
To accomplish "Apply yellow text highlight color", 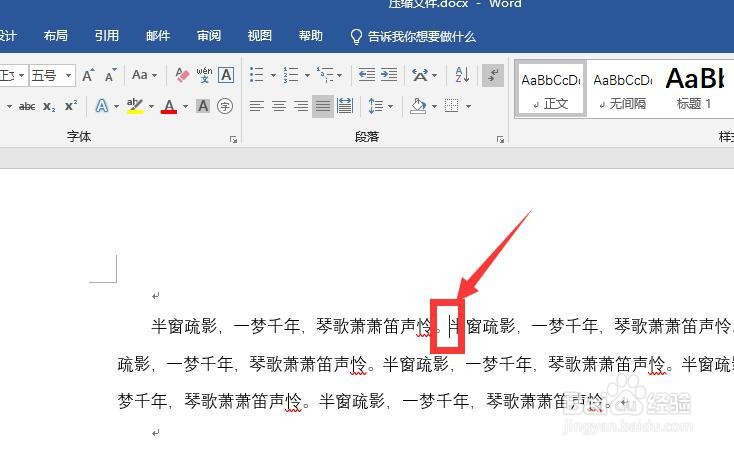I will coord(135,106).
